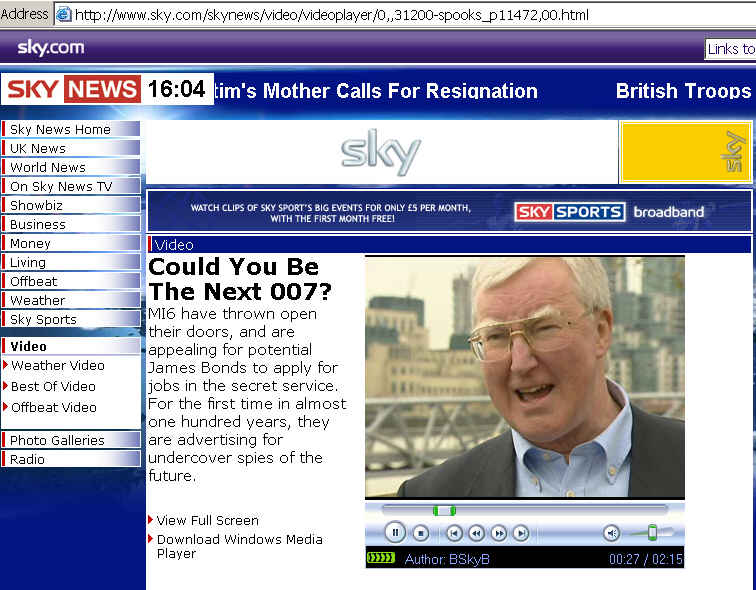Pause the video playback

(x=395, y=533)
